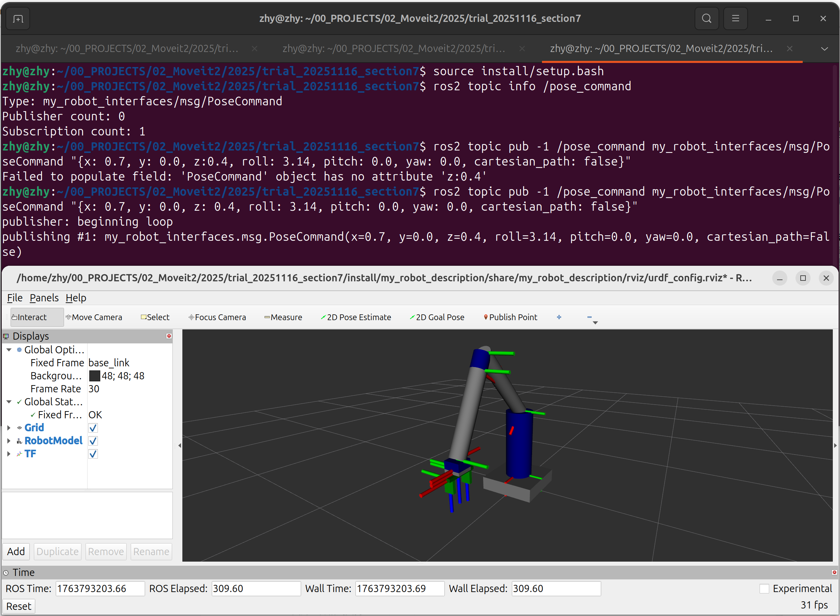Viewport: 840px width, 616px height.
Task: Click the Add display button
Action: coord(16,551)
